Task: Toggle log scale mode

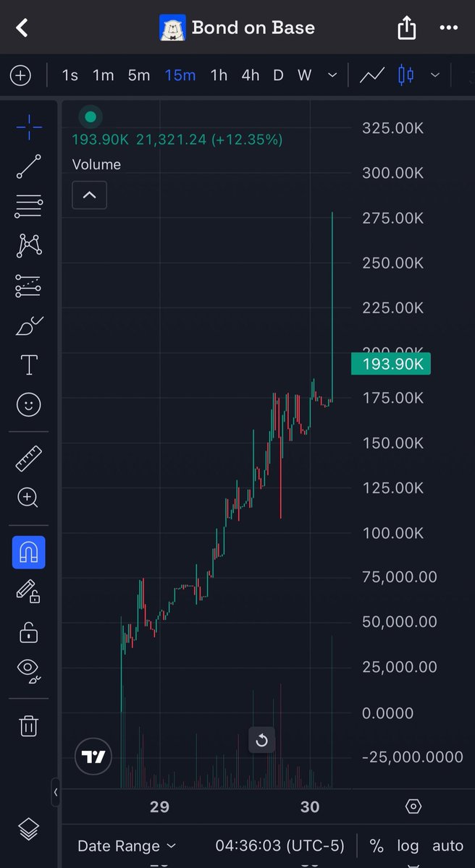Action: [408, 846]
